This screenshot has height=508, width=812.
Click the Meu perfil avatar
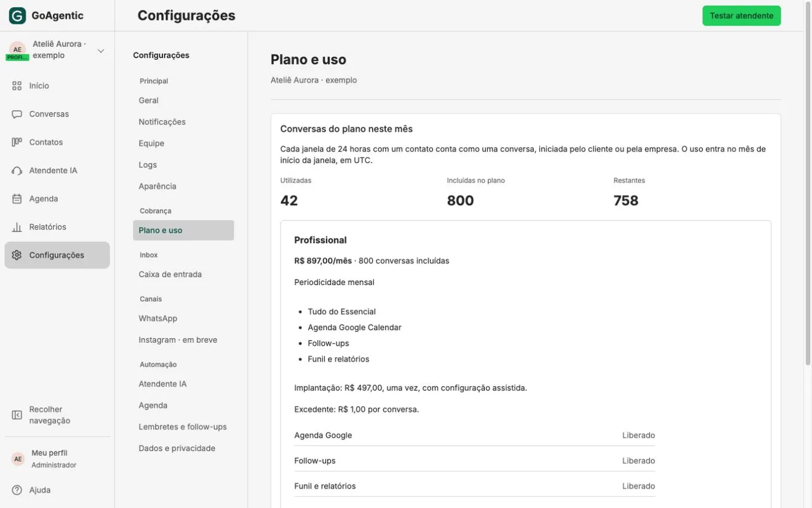18,459
